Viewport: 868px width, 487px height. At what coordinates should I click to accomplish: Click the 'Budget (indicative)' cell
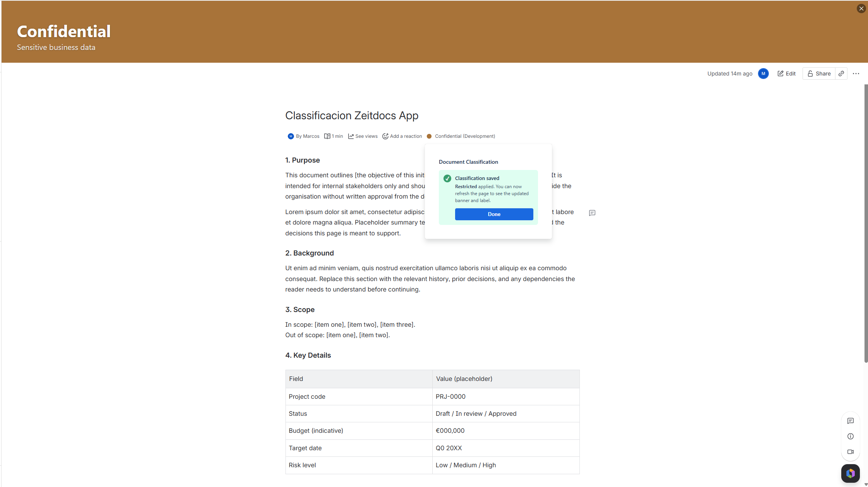tap(359, 431)
